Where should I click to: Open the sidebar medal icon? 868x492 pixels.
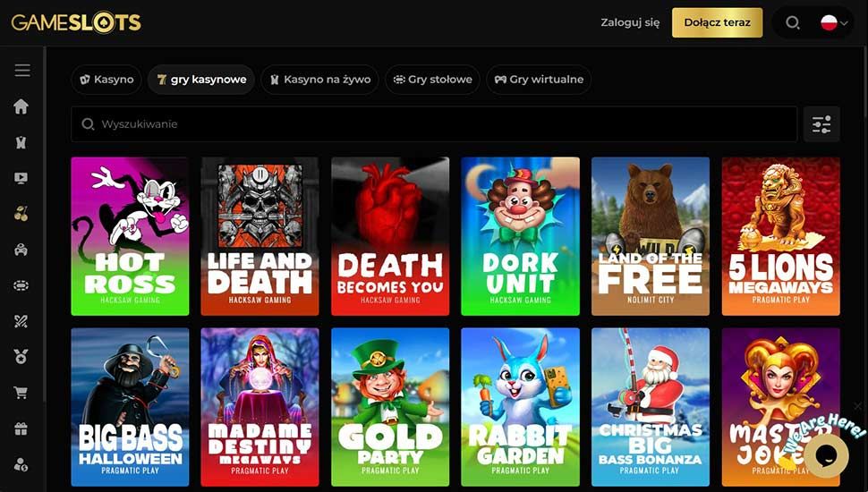(x=21, y=357)
